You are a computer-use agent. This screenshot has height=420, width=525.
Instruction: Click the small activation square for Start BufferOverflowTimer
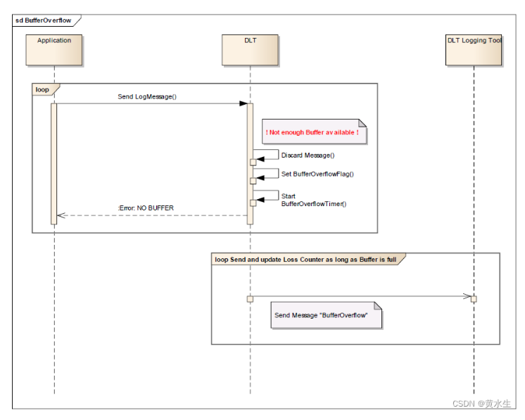coord(253,203)
